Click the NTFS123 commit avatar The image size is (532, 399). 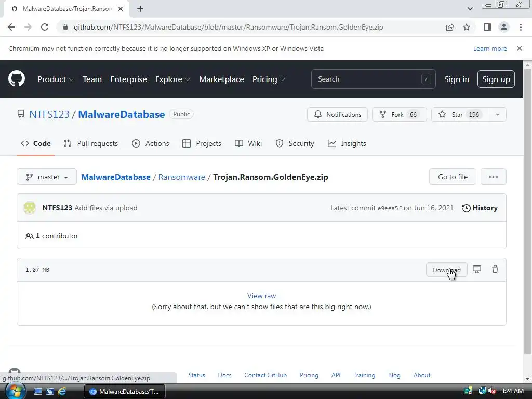click(x=30, y=208)
